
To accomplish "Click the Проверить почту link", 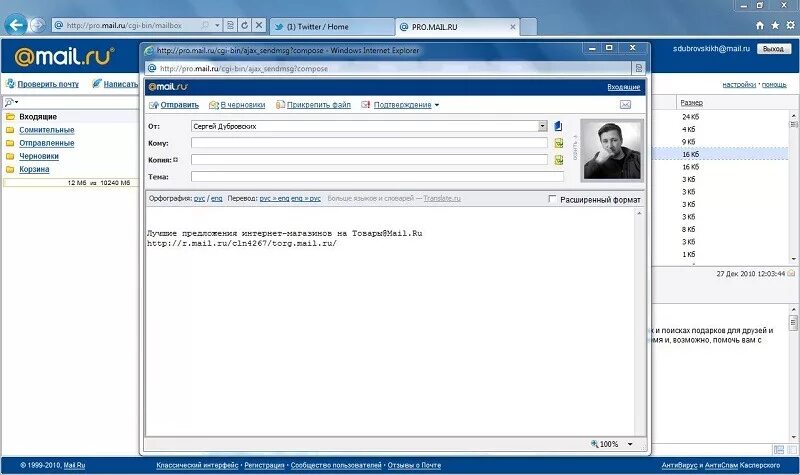I will click(48, 84).
